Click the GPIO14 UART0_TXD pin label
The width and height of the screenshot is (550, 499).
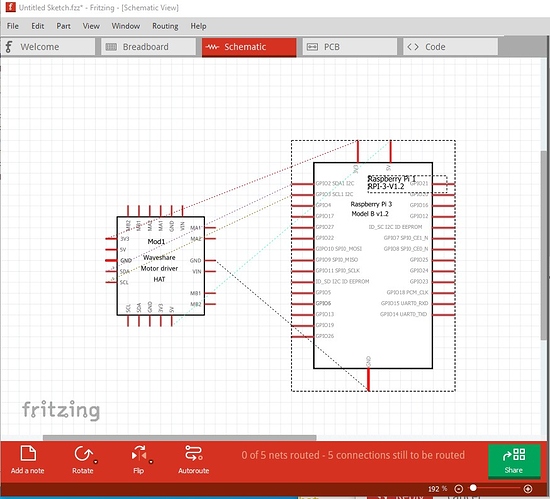click(404, 314)
